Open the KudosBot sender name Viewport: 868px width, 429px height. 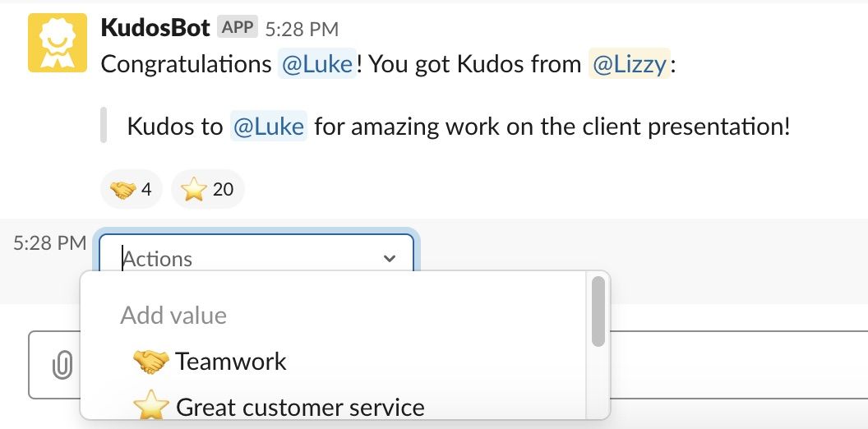coord(155,27)
